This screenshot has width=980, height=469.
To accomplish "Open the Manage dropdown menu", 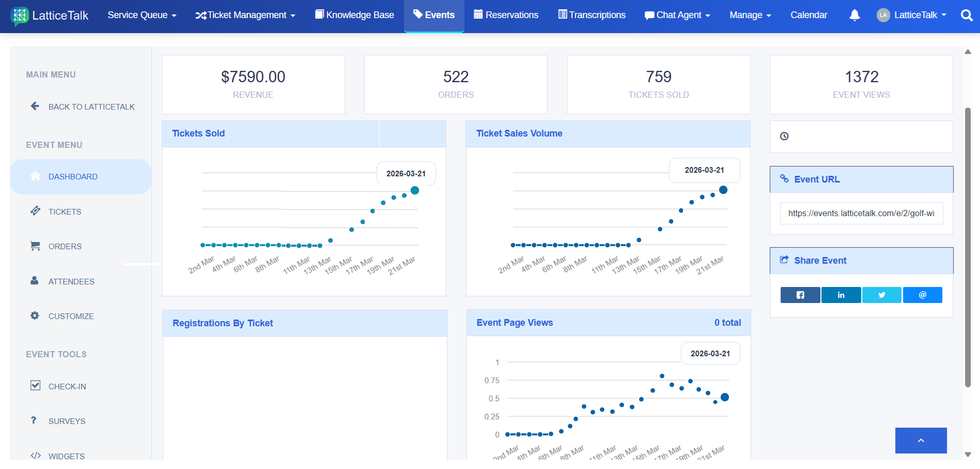I will (x=750, y=15).
